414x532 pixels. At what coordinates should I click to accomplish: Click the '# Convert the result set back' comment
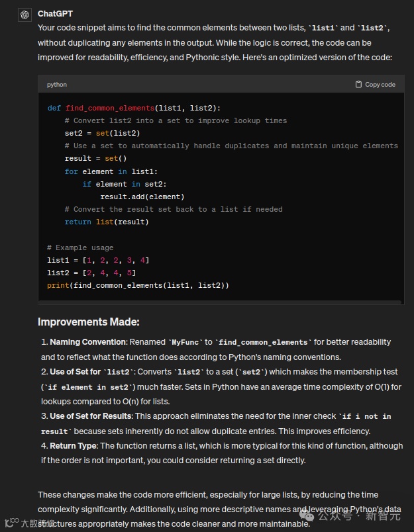pos(174,209)
